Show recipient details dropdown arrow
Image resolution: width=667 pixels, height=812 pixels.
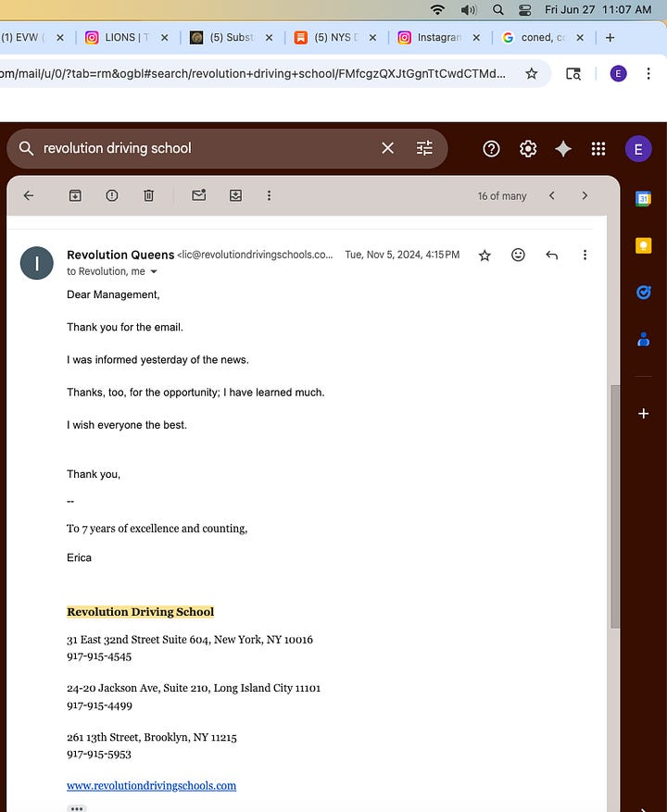(x=154, y=271)
